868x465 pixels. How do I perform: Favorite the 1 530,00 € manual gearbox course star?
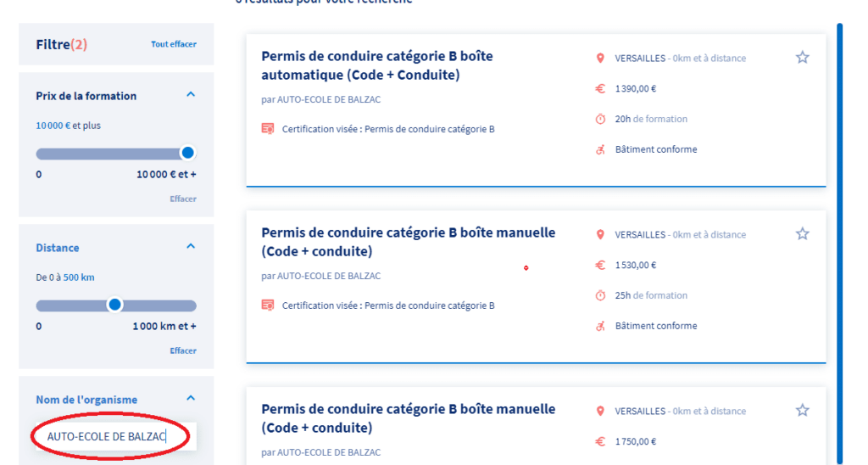tap(802, 233)
